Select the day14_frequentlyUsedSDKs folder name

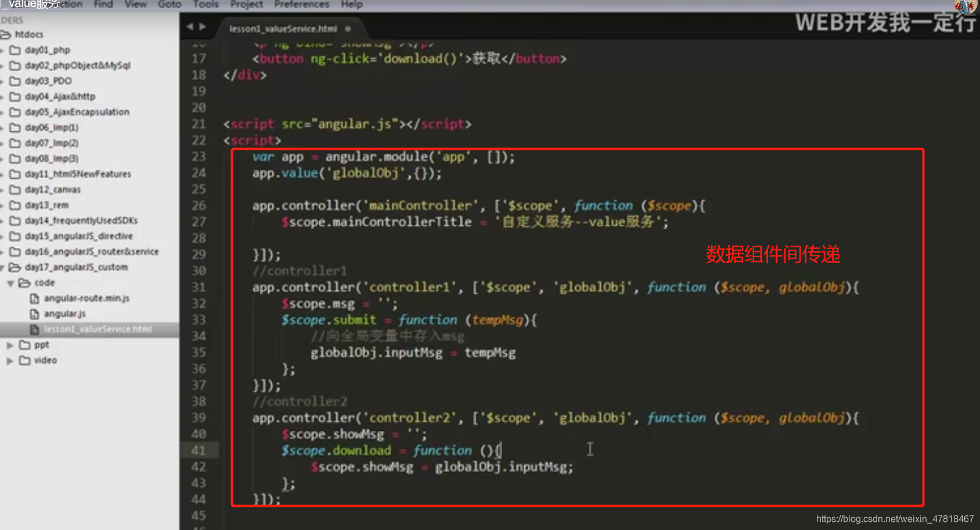pos(81,221)
